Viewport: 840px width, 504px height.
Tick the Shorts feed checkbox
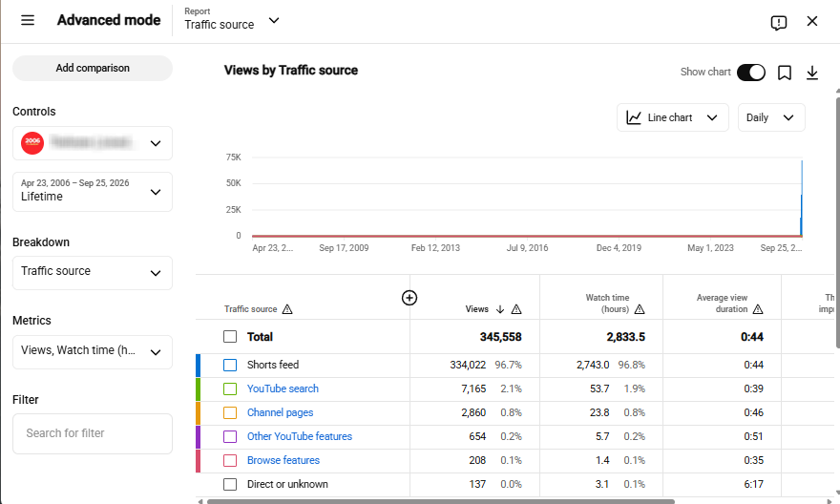click(230, 365)
